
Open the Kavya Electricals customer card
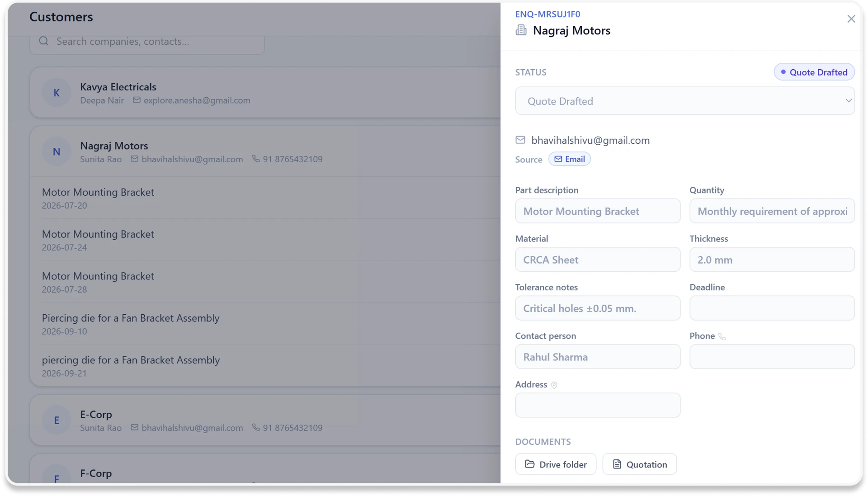265,93
